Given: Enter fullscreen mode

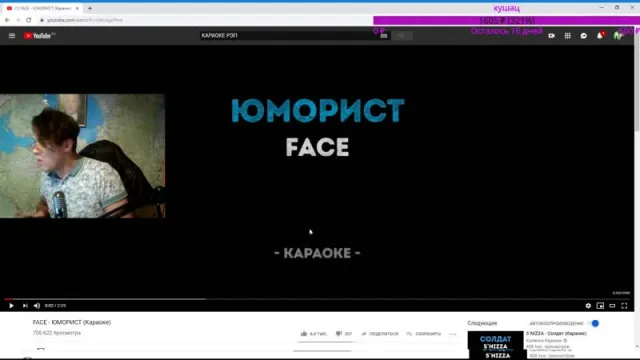Looking at the screenshot, I should (x=624, y=306).
